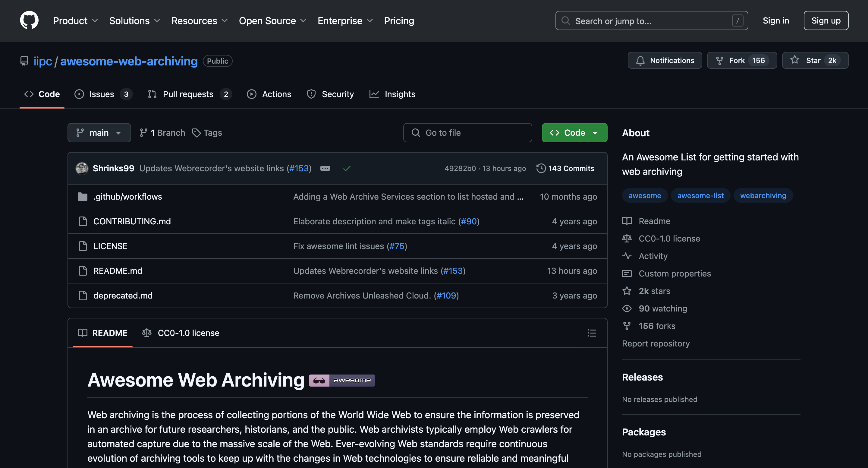This screenshot has width=868, height=468.
Task: Select the README tab in file viewer
Action: pyautogui.click(x=103, y=333)
